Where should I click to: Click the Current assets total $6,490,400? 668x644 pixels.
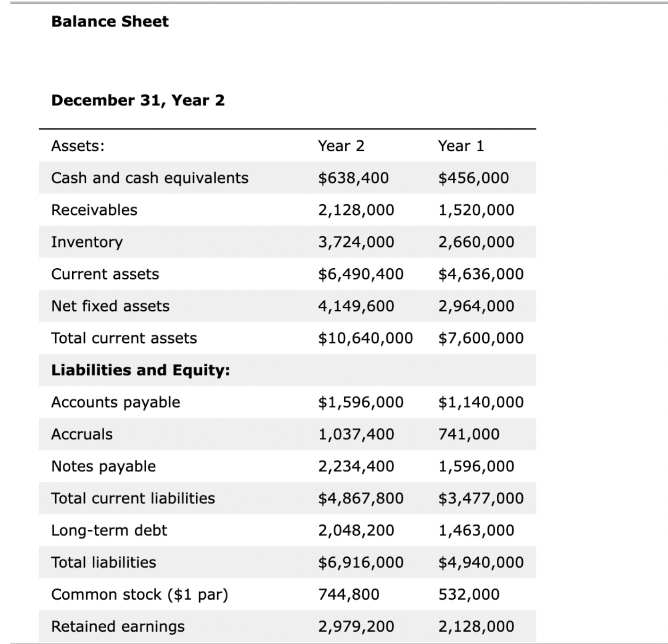point(361,273)
